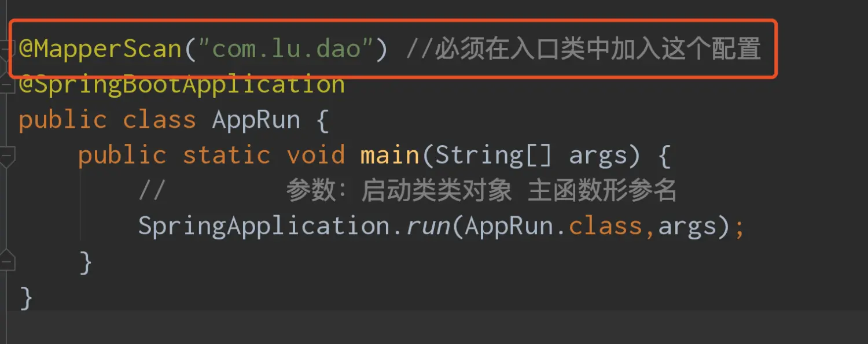Click the parameter description comment line
Viewport: 868px width, 344px height.
pyautogui.click(x=407, y=191)
